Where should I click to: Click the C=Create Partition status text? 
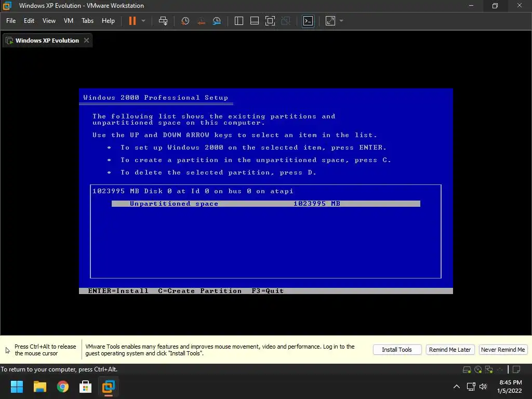coord(200,291)
